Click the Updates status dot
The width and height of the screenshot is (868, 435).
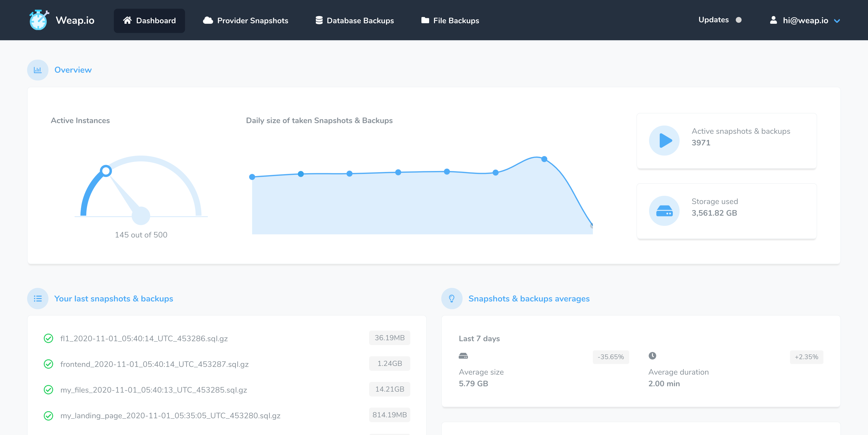click(739, 20)
